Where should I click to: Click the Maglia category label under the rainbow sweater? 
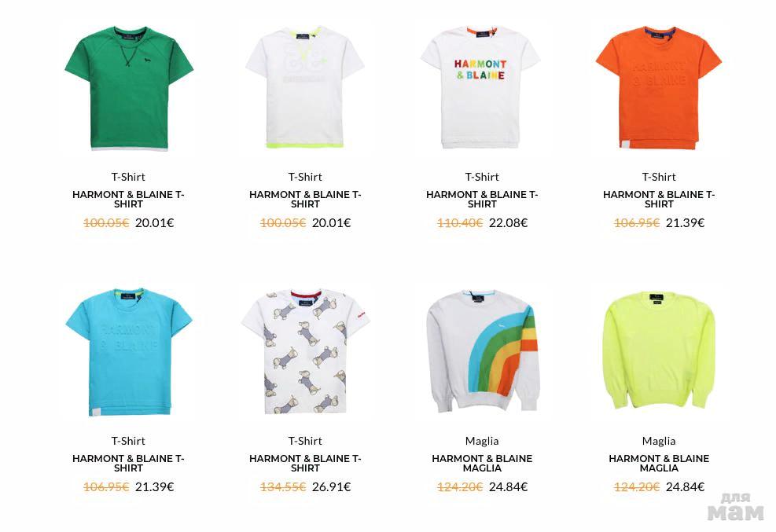pyautogui.click(x=482, y=441)
